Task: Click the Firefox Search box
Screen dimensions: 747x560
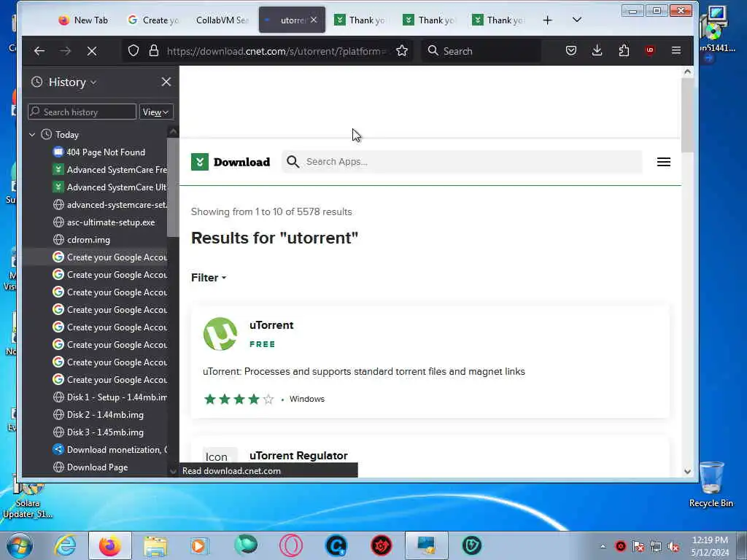Action: (x=481, y=51)
